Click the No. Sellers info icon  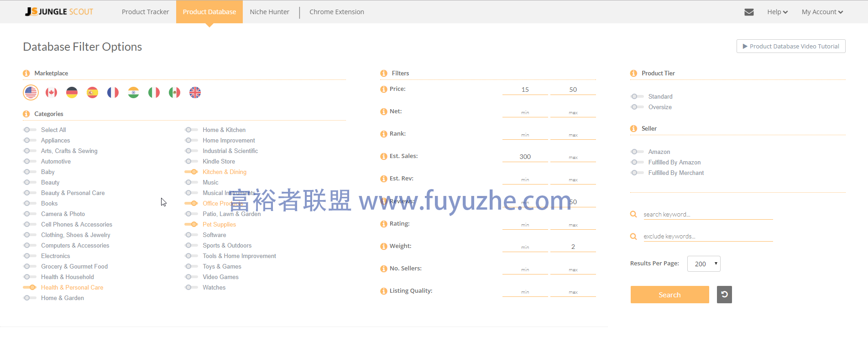pos(384,269)
